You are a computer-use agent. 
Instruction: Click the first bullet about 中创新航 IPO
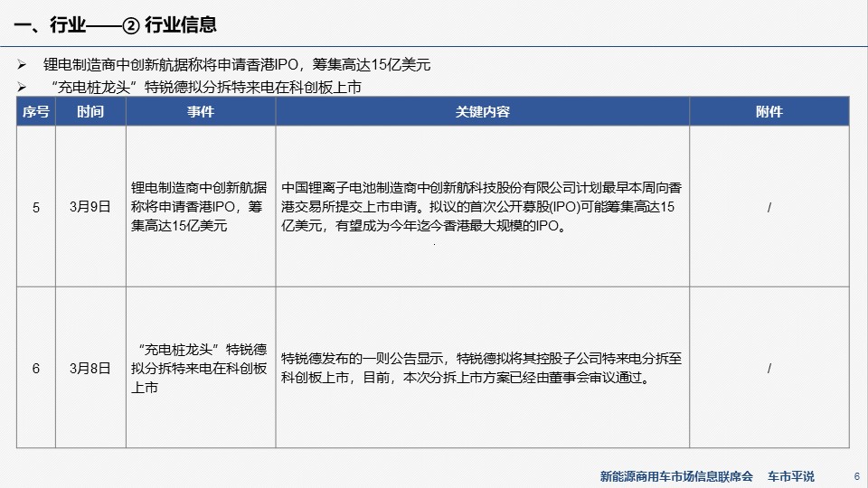tap(237, 65)
